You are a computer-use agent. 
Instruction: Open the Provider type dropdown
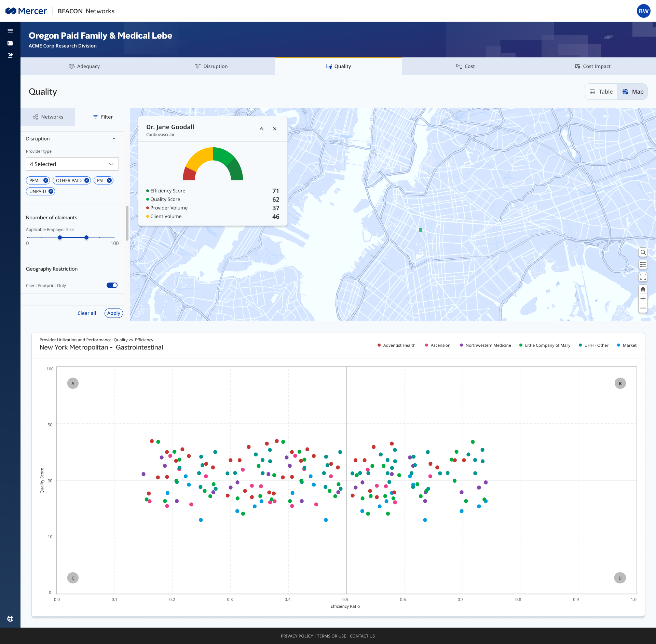point(72,164)
